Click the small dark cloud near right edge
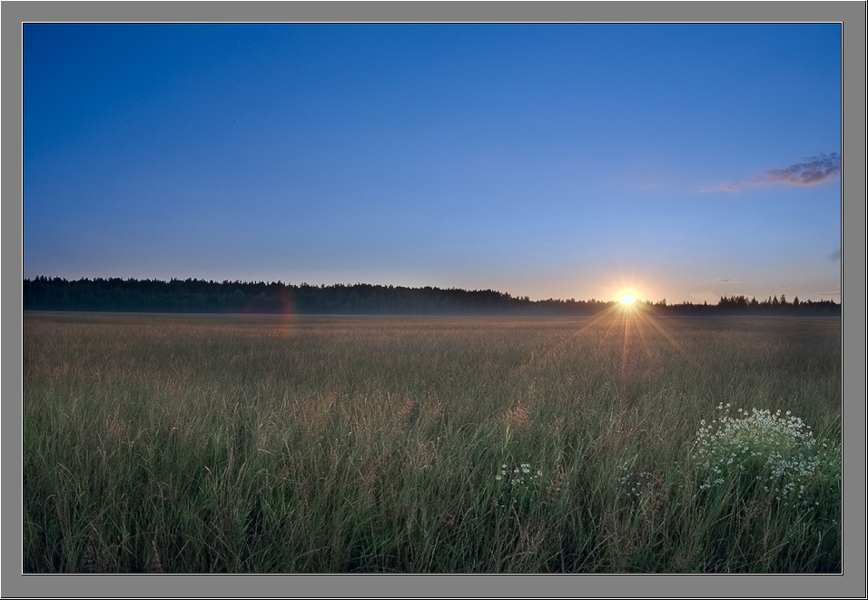Image resolution: width=868 pixels, height=600 pixels. [834, 255]
